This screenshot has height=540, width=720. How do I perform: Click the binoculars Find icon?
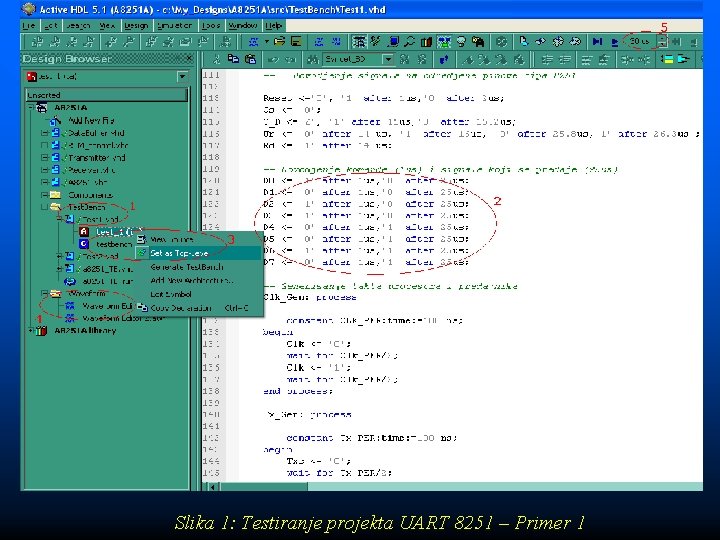coord(313,59)
